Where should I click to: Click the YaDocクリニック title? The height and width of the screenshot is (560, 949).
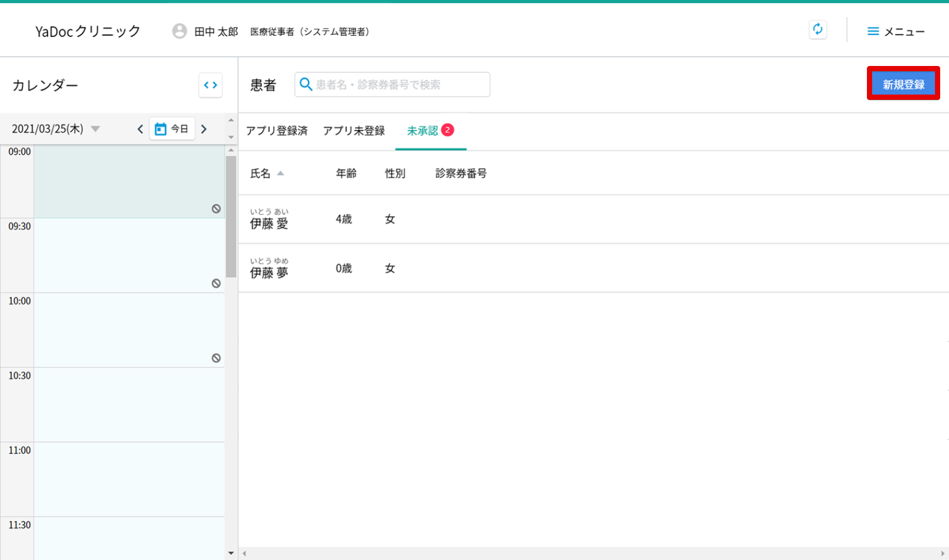[x=88, y=31]
